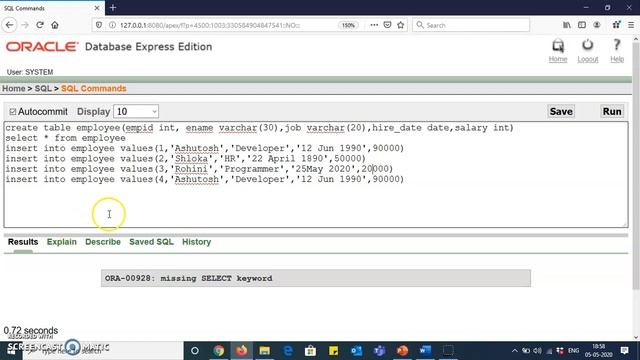Viewport: 640px width, 360px height.
Task: Close the SQL Commands browser tab
Action: (x=97, y=8)
